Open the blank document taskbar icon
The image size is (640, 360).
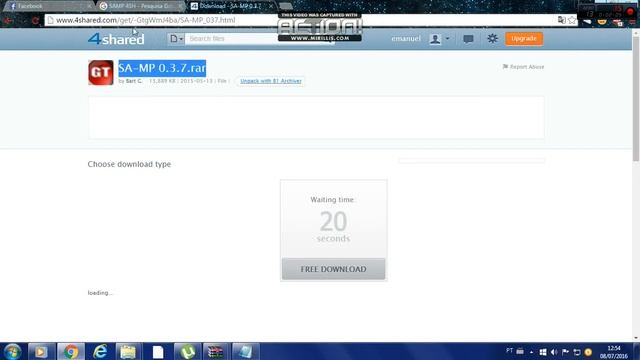[x=158, y=351]
